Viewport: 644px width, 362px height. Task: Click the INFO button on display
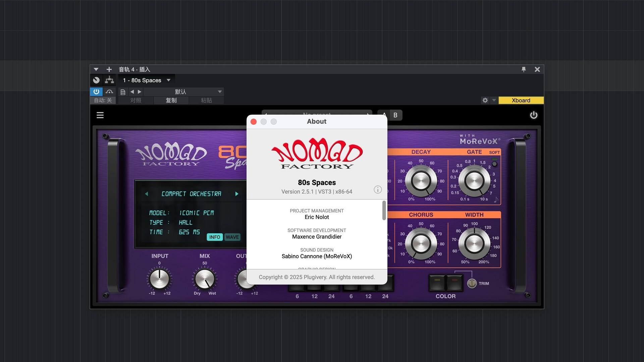pyautogui.click(x=215, y=237)
